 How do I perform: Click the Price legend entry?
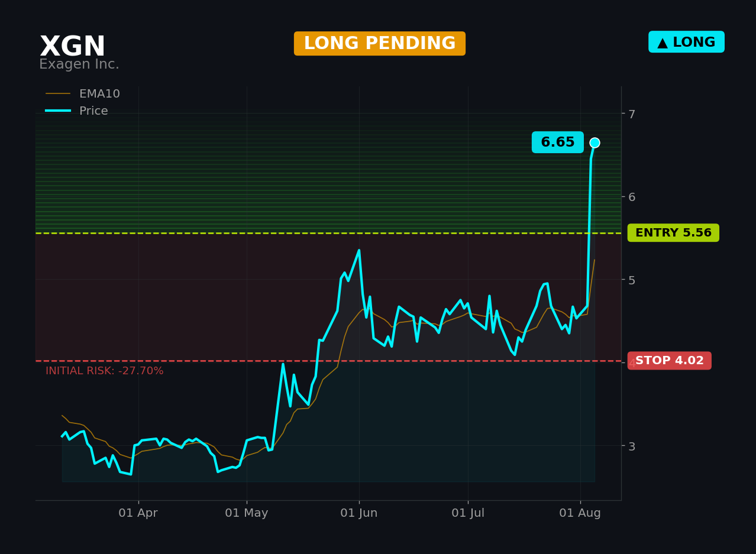(77, 111)
